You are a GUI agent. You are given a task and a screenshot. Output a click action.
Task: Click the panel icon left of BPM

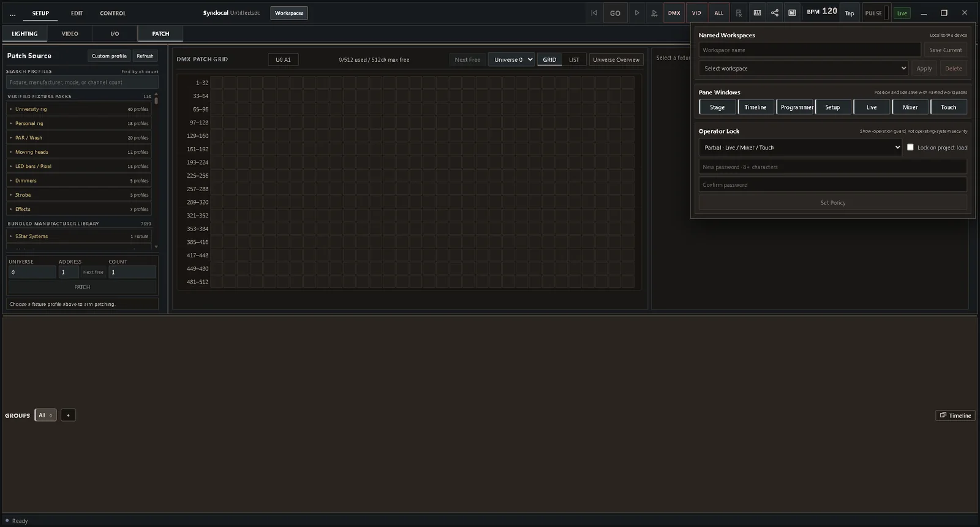pyautogui.click(x=792, y=13)
